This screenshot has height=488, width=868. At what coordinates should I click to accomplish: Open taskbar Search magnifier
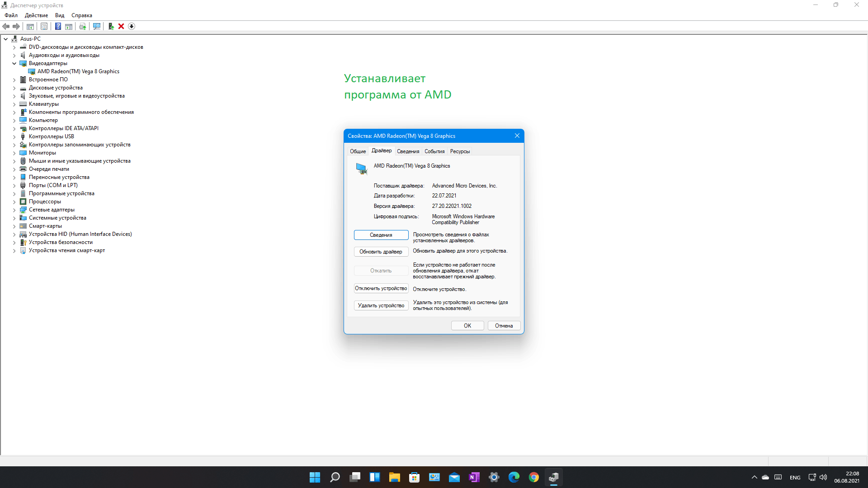point(335,477)
